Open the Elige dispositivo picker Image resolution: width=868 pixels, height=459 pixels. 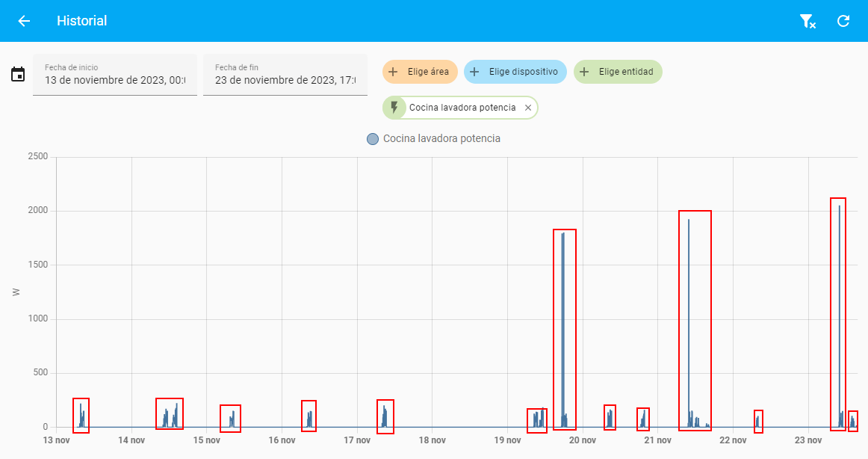pos(515,72)
